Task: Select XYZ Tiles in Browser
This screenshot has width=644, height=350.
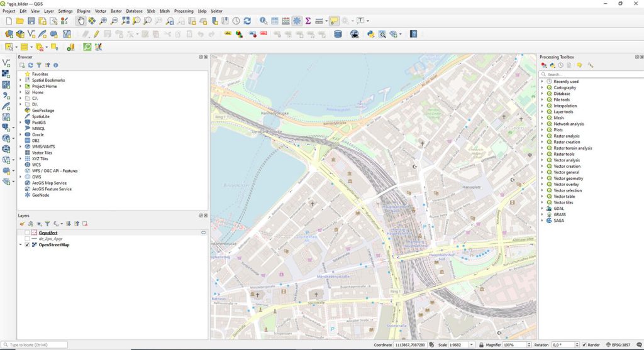Action: click(x=40, y=159)
